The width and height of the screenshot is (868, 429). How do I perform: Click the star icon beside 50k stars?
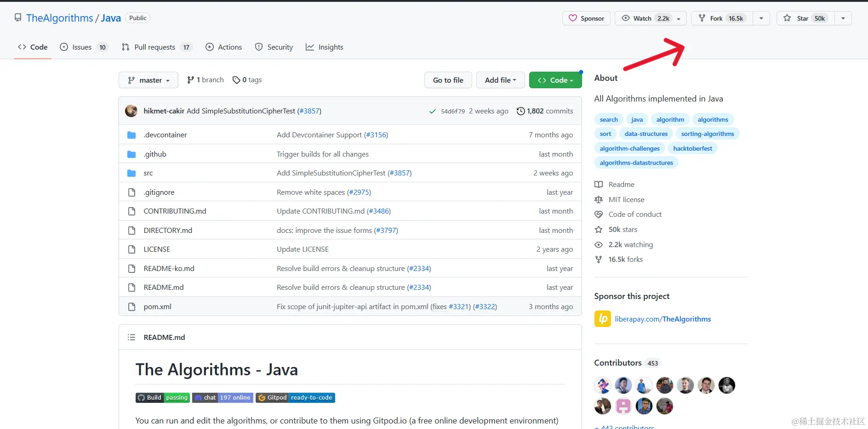pos(599,230)
